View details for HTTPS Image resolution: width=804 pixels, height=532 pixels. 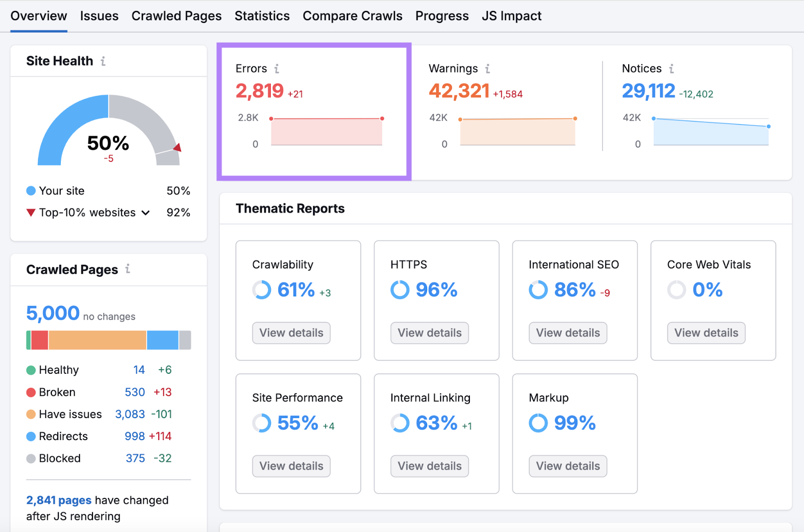point(430,333)
